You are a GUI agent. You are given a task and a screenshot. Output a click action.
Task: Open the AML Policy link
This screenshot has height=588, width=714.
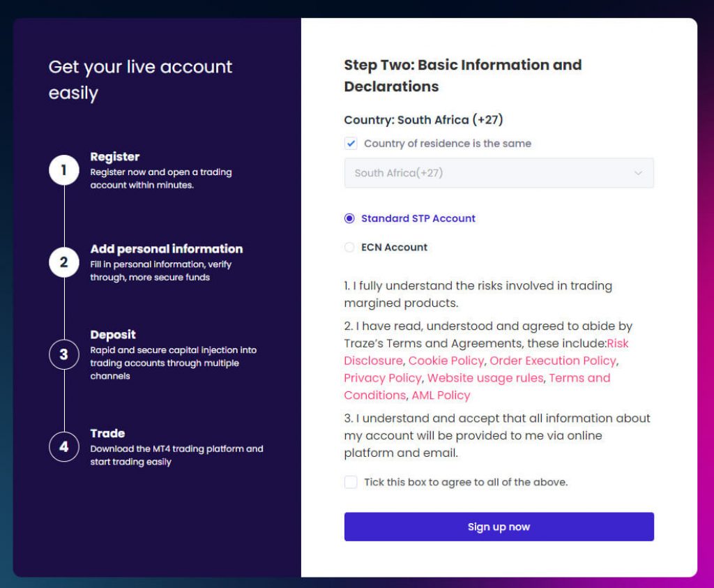tap(441, 395)
